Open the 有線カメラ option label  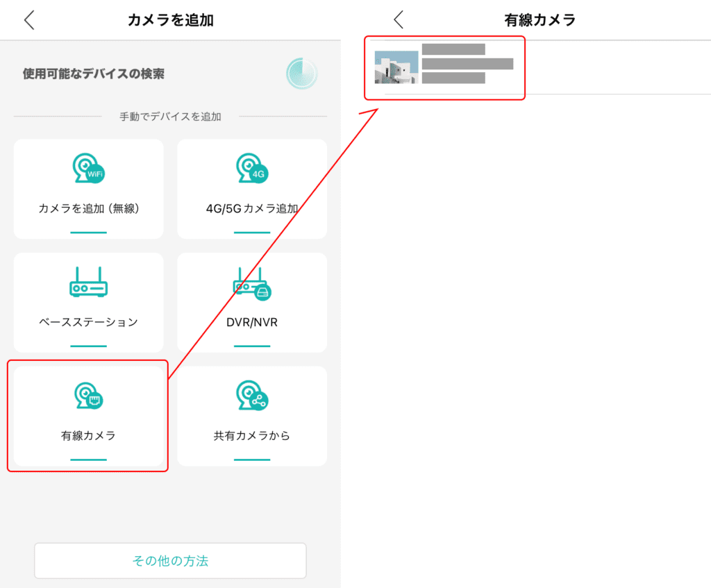(88, 436)
